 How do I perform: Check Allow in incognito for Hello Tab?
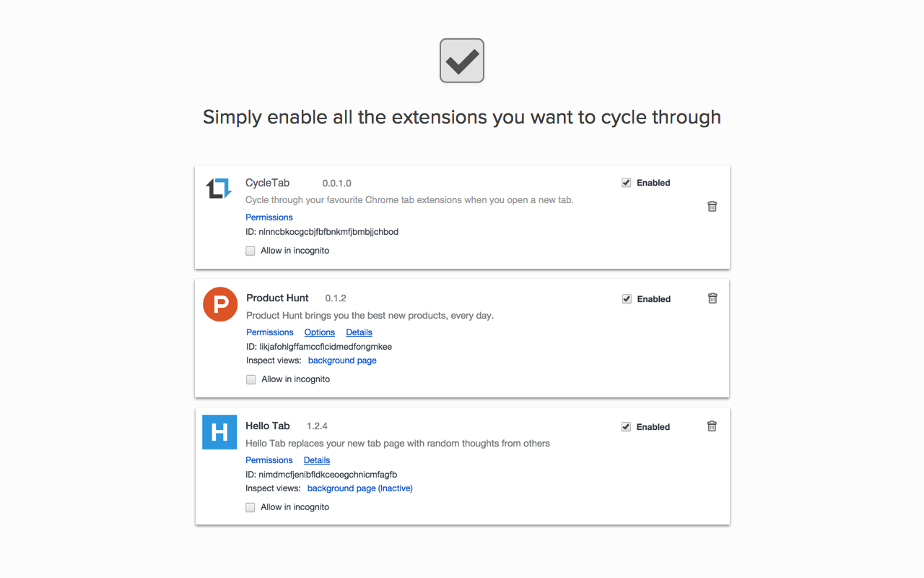250,507
